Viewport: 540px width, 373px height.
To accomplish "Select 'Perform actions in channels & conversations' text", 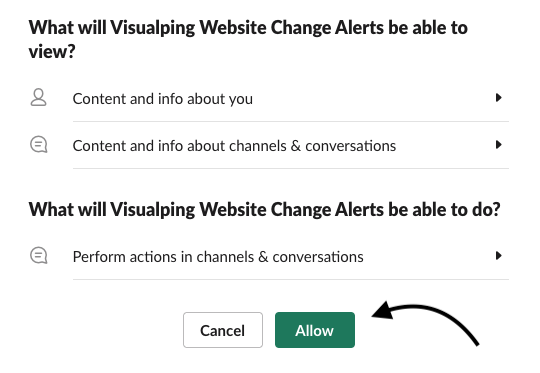I will point(218,257).
